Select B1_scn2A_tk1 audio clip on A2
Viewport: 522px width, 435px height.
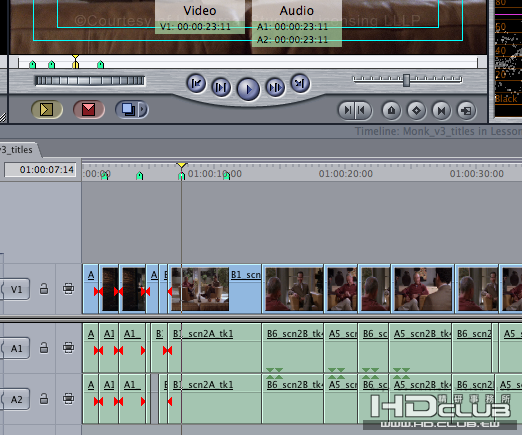pos(215,399)
